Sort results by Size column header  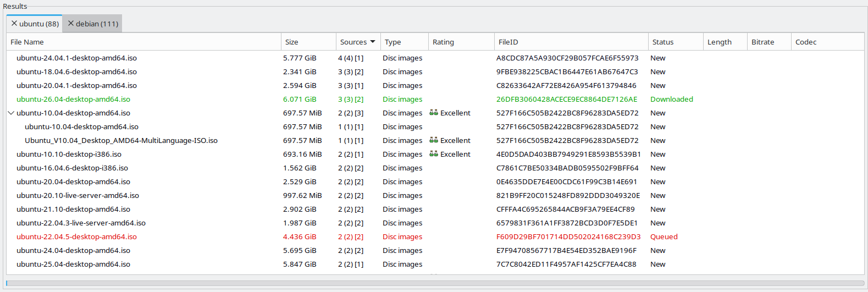(x=308, y=42)
